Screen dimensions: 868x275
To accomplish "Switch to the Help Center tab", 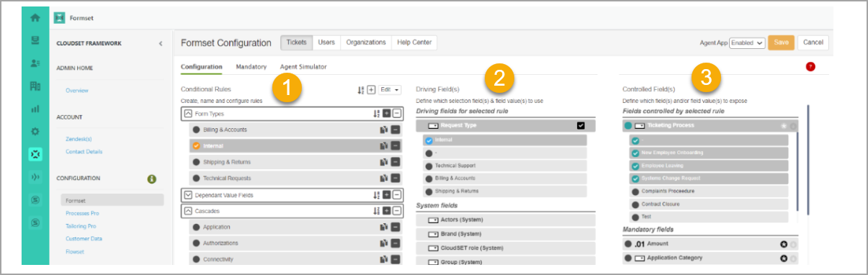I will (x=414, y=42).
